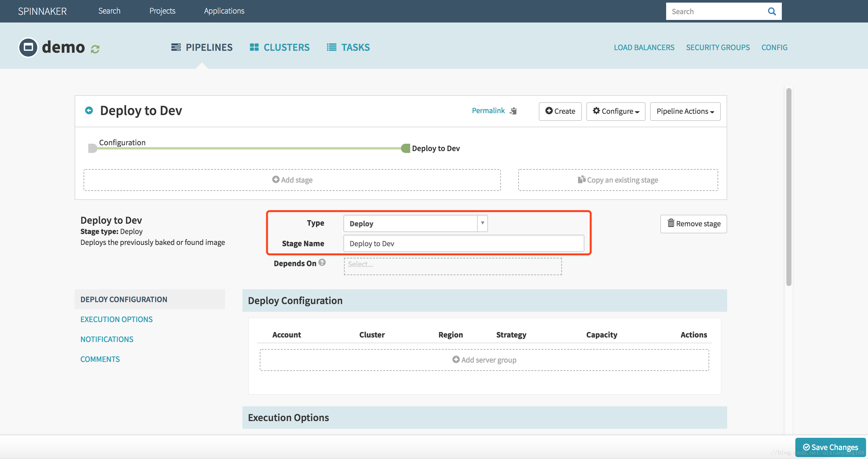Refresh the demo application data icon
The image size is (868, 459).
pyautogui.click(x=95, y=49)
